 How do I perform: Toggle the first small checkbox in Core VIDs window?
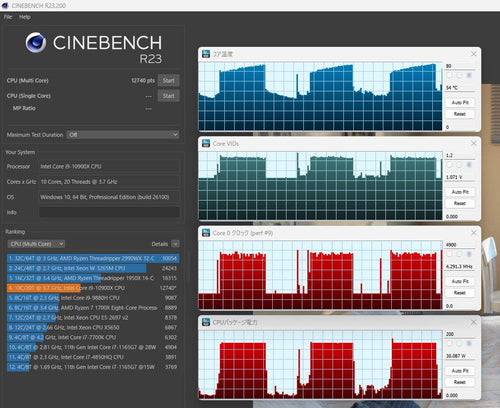[449, 165]
